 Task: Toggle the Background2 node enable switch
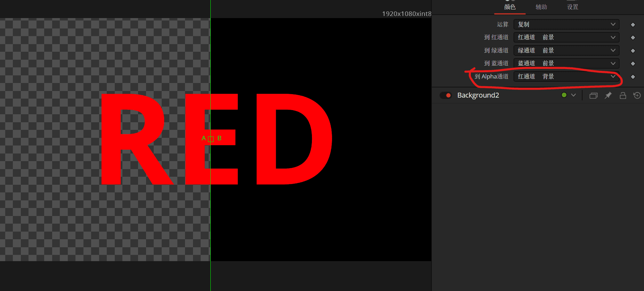(445, 95)
